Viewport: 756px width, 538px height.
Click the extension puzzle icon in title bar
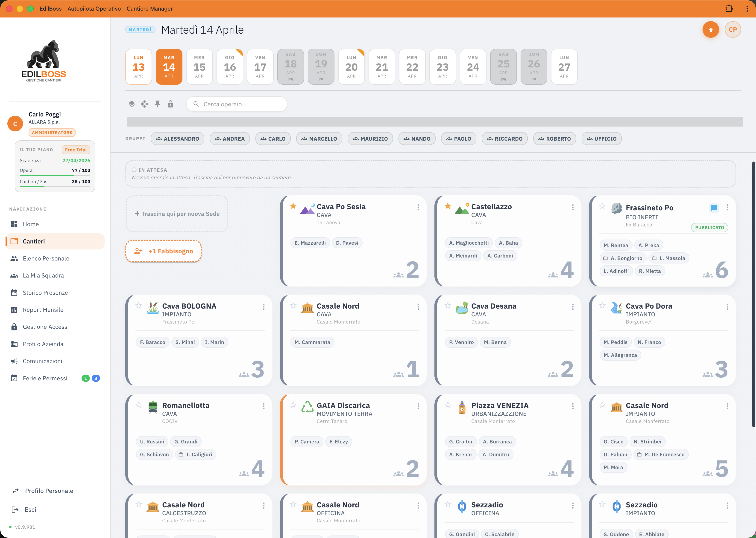729,9
